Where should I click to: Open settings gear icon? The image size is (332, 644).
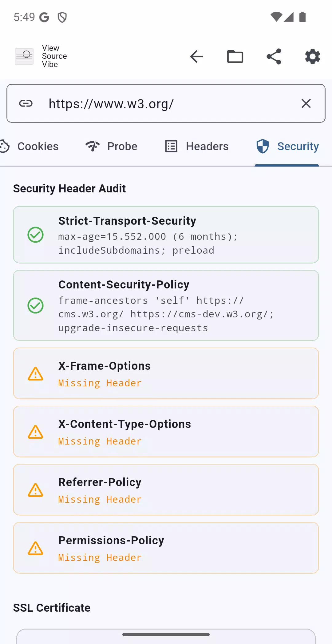tap(313, 56)
